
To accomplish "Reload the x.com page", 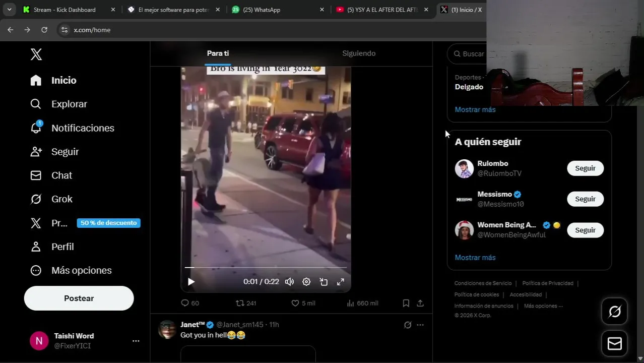I will [44, 30].
